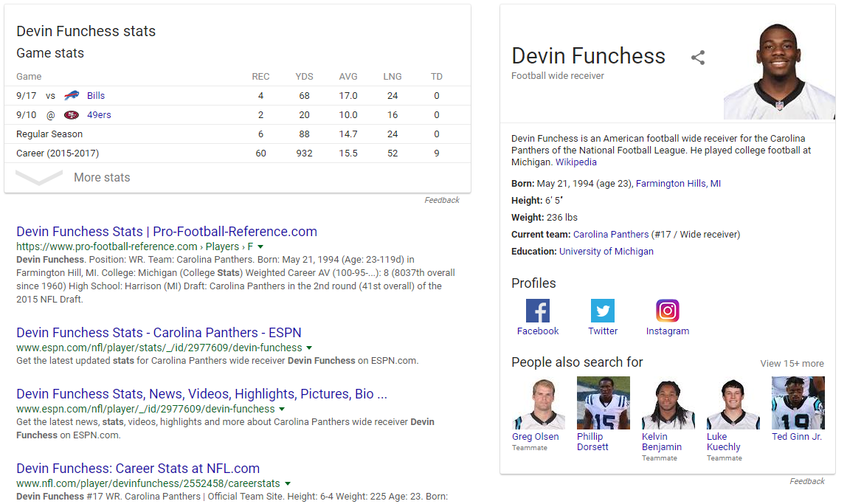Follow the Wikipedia link in description

[x=575, y=162]
